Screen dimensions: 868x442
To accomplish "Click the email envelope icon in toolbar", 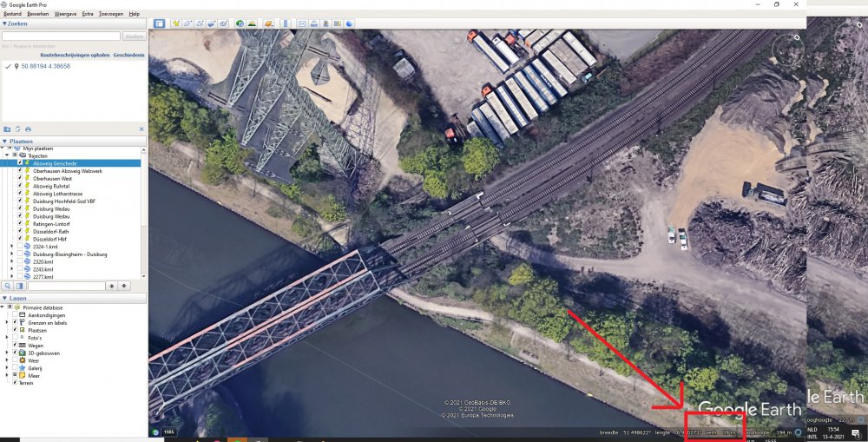I will pos(302,23).
